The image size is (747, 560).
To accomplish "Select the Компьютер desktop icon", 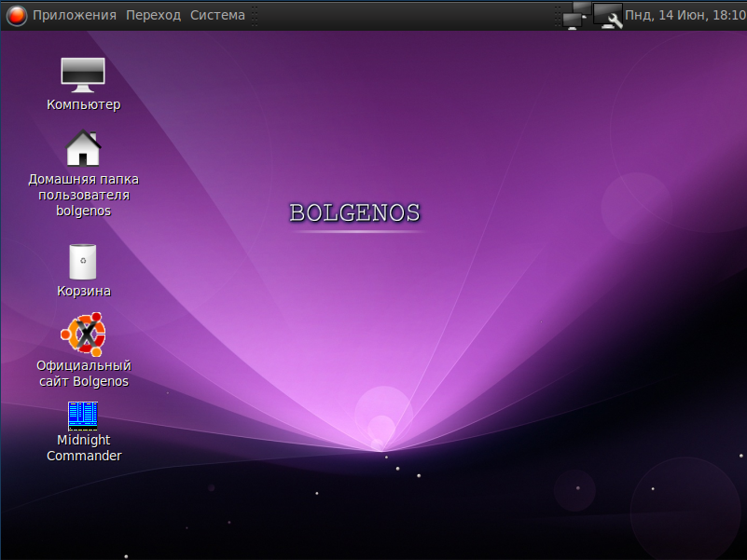I will 83,75.
